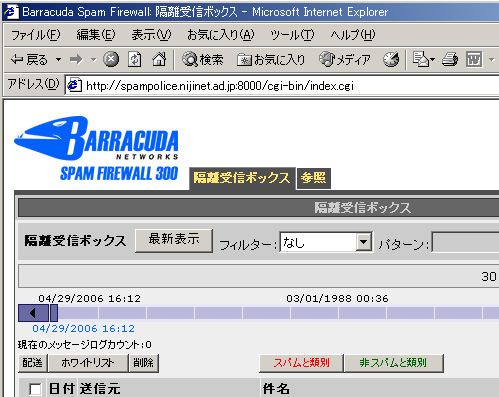This screenshot has width=499, height=397.
Task: Click into the パターン input field
Action: (x=465, y=242)
